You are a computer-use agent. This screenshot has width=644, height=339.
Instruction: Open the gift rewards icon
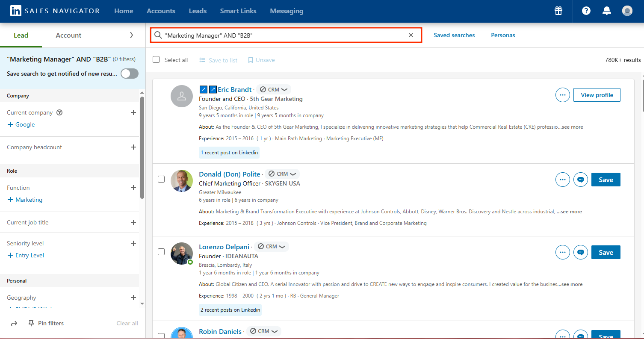click(x=558, y=11)
